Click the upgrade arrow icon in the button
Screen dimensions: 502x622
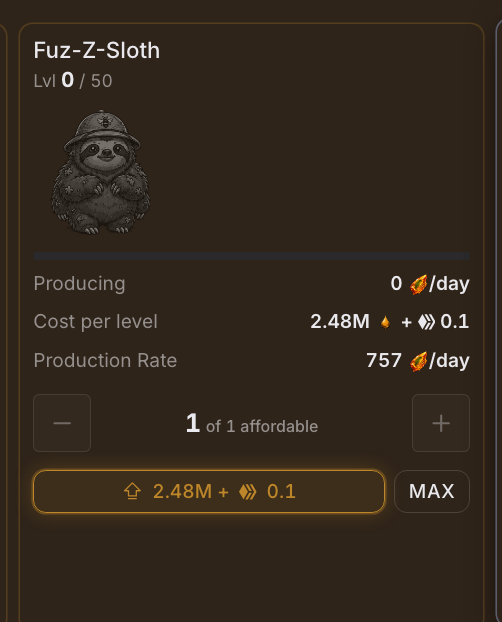tap(132, 491)
